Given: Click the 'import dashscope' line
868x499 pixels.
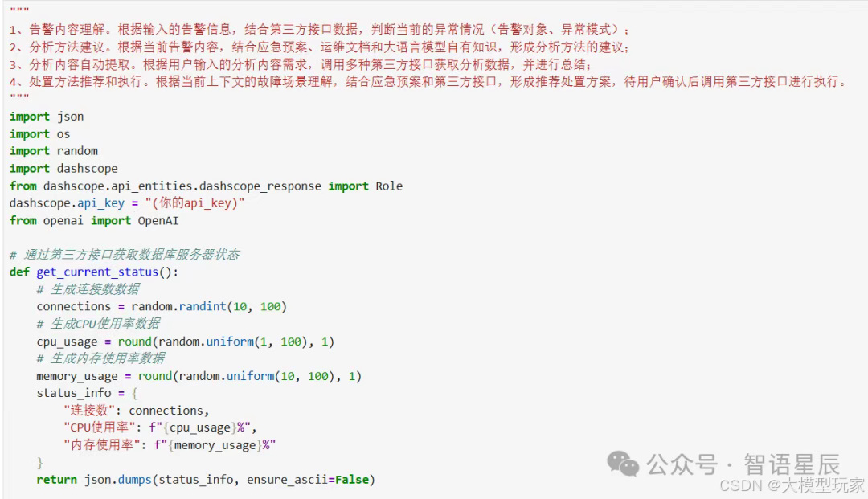Looking at the screenshot, I should pyautogui.click(x=63, y=168).
